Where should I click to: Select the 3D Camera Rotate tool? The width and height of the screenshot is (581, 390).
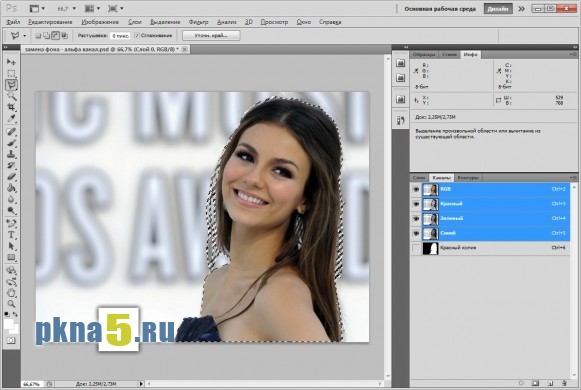click(11, 281)
